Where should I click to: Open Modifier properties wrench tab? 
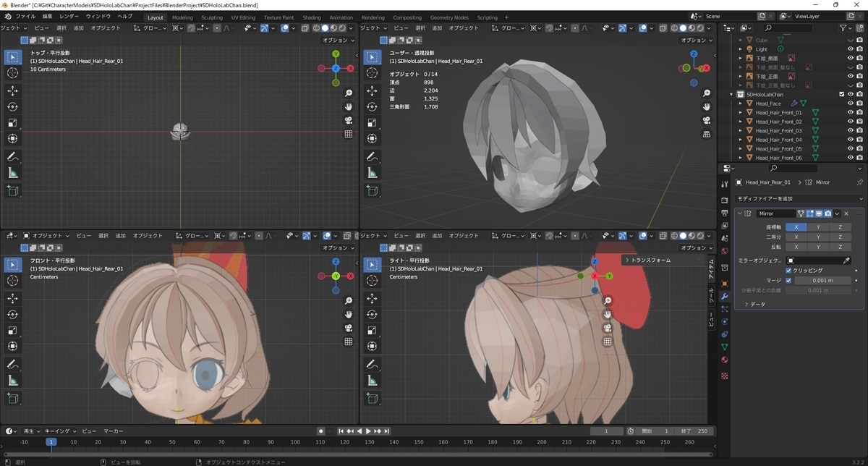point(725,297)
